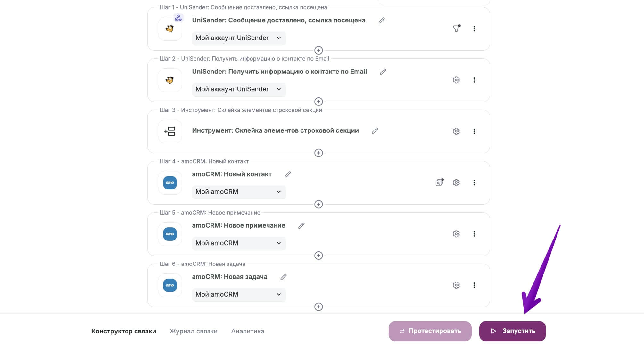Open settings gear for Новое примечание step

[456, 234]
